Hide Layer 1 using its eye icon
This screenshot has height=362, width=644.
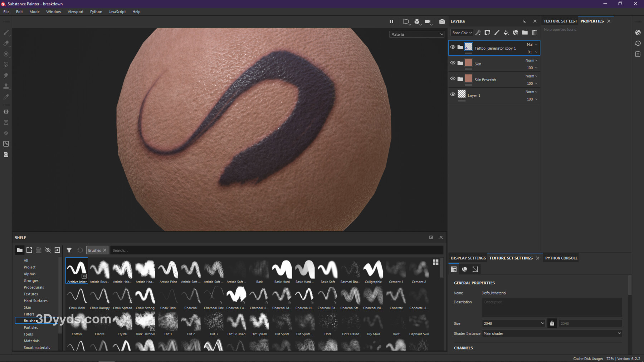tap(453, 94)
